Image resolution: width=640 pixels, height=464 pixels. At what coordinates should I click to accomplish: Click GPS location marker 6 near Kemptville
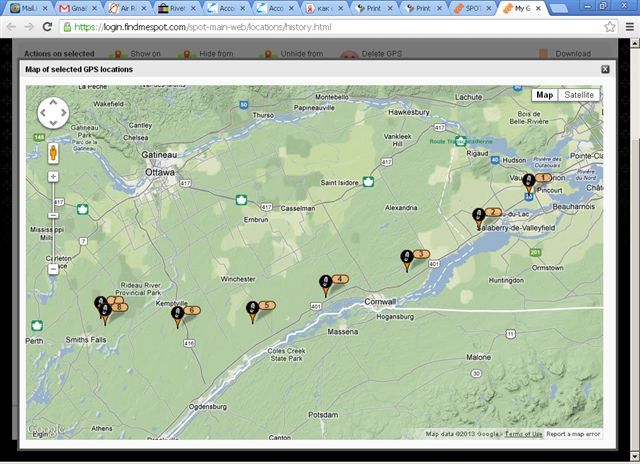[177, 316]
